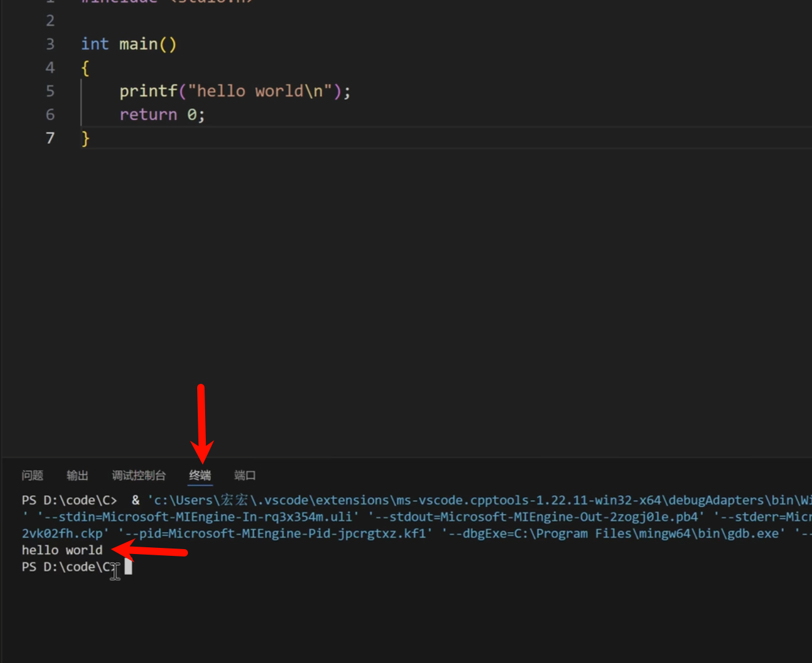Select the 终端 tab

(200, 476)
